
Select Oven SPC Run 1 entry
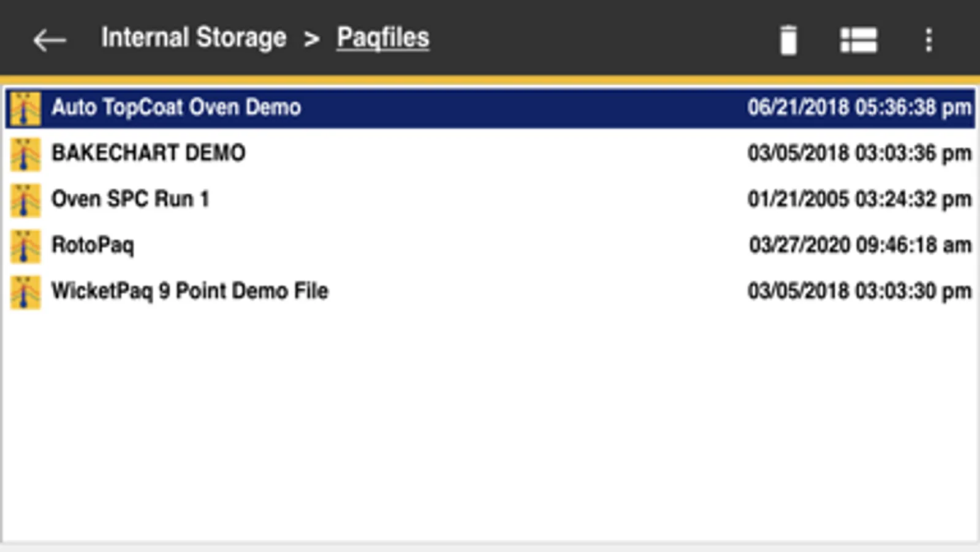[x=130, y=199]
